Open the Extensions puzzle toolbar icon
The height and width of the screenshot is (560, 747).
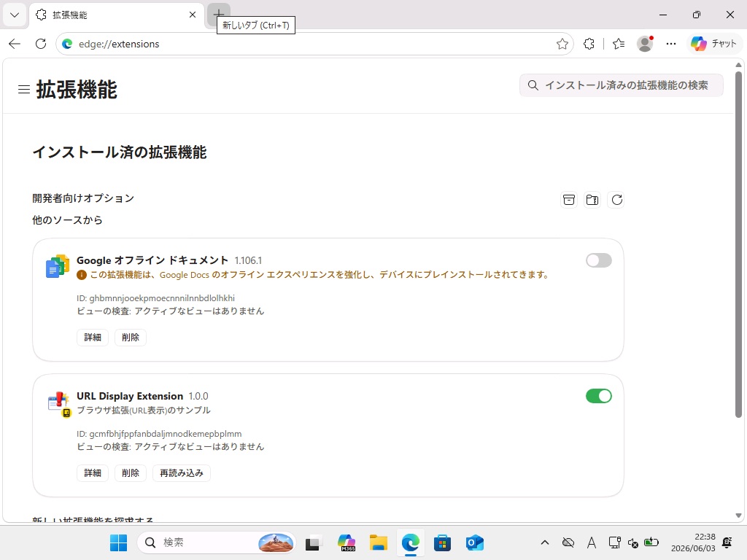click(x=589, y=44)
